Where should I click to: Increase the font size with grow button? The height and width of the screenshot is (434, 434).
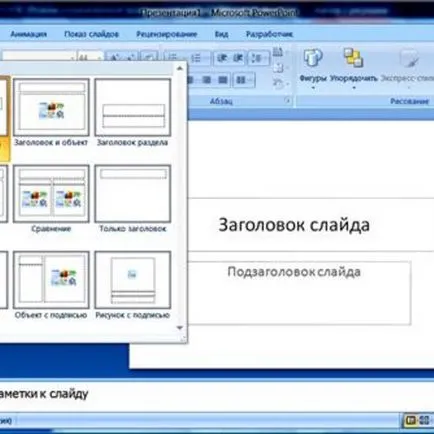[115, 58]
